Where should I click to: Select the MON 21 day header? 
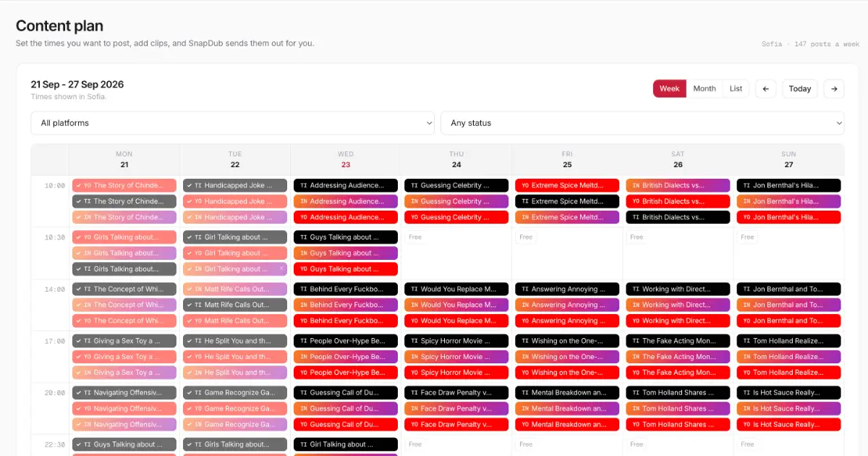[124, 159]
